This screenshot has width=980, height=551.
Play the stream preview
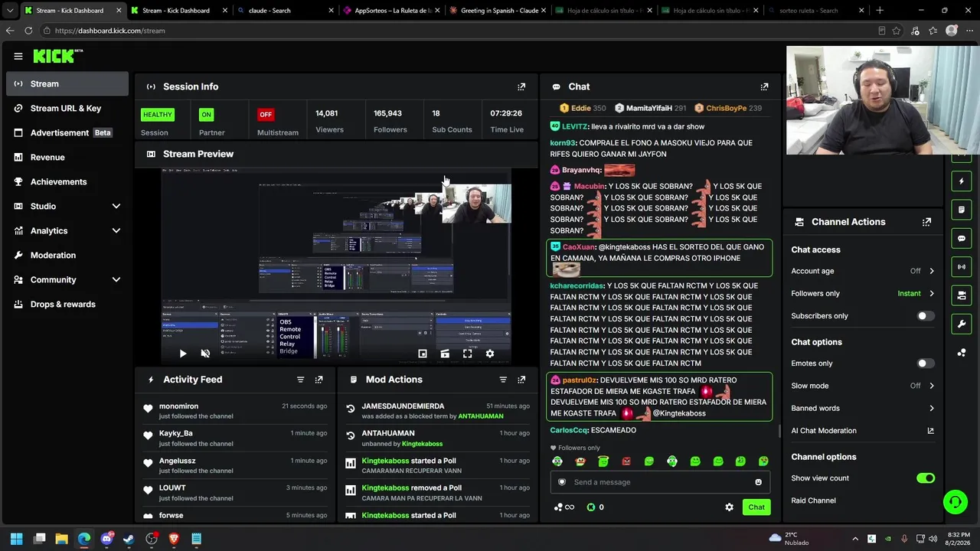point(182,354)
